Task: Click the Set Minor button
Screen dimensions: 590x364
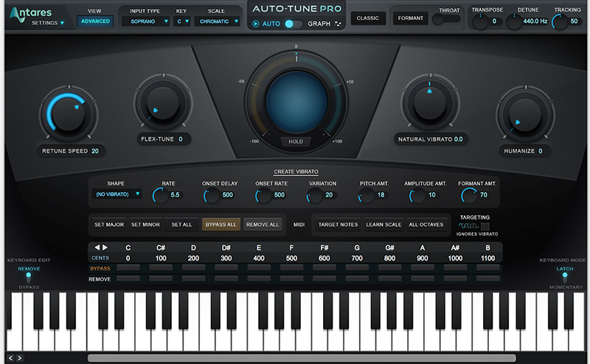Action: 145,225
